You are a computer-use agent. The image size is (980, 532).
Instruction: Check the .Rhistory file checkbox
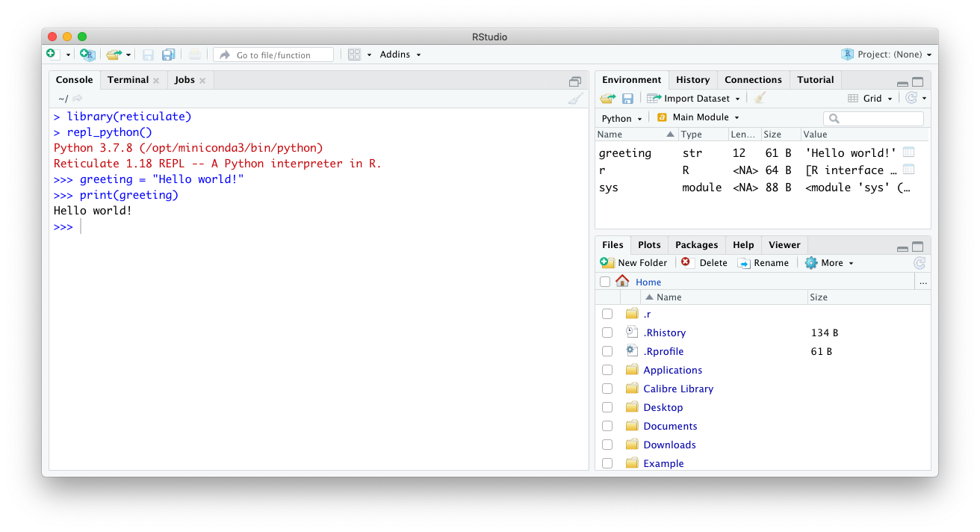tap(607, 332)
